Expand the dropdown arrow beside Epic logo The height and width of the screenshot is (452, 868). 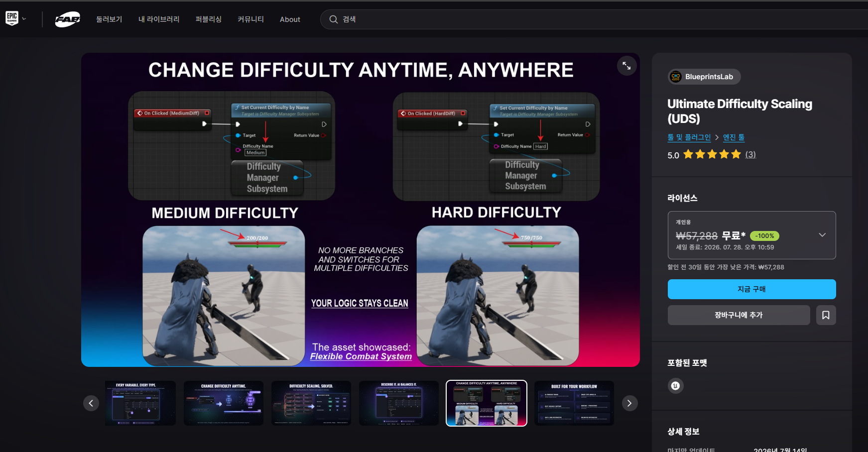click(24, 19)
